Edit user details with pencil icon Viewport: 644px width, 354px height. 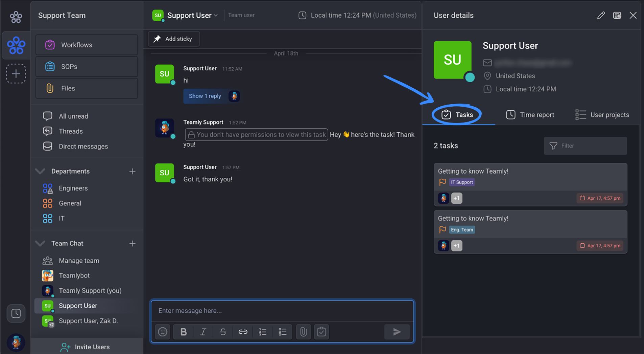click(601, 15)
